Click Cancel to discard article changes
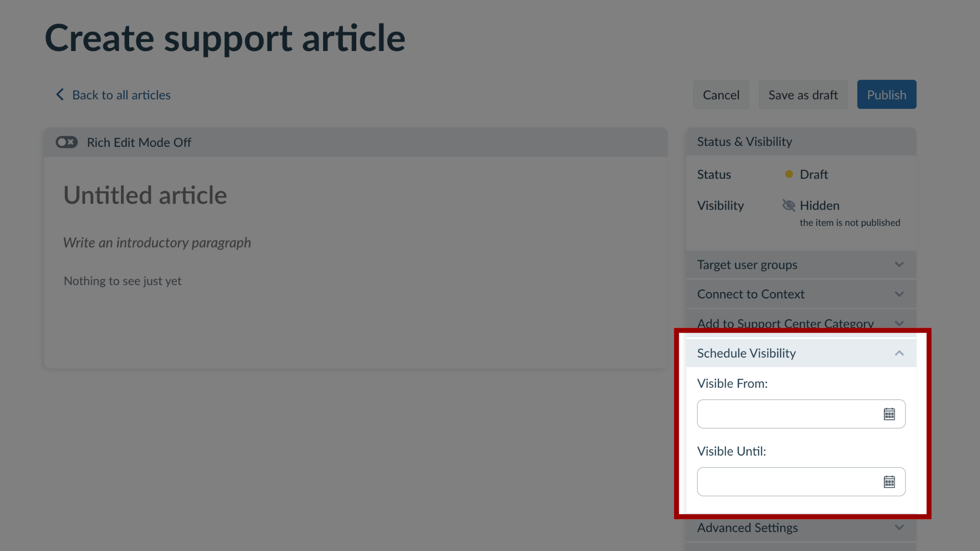Screen dimensions: 980x551 click(x=721, y=94)
